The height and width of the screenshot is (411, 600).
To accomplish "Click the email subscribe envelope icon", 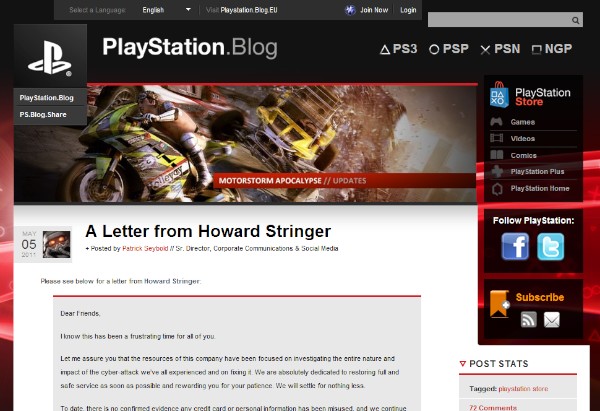I will (x=551, y=320).
